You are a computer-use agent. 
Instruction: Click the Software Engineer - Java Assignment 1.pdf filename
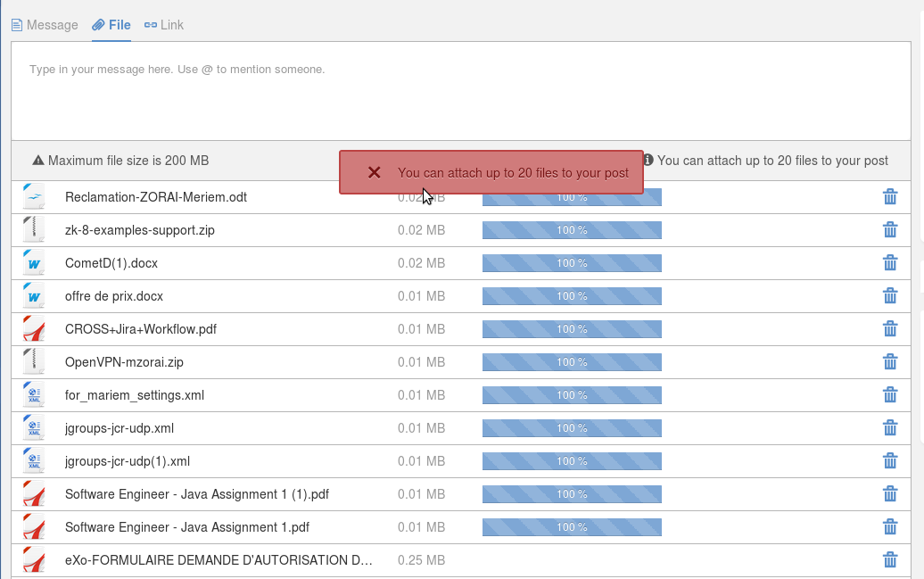click(x=186, y=527)
